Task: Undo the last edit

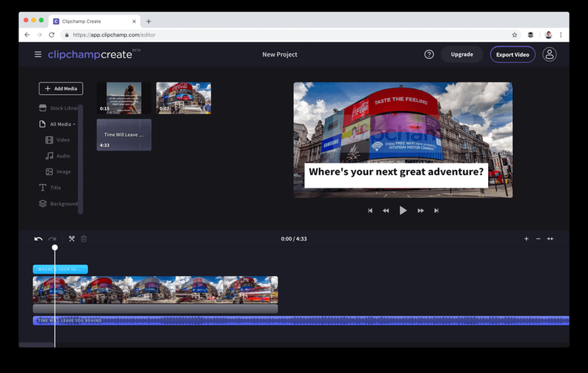Action: (x=38, y=238)
